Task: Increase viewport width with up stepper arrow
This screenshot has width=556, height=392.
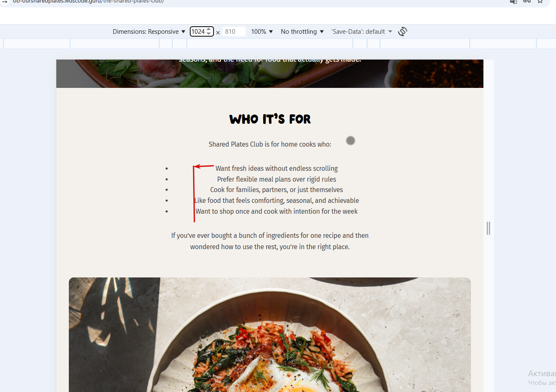Action: click(x=209, y=30)
